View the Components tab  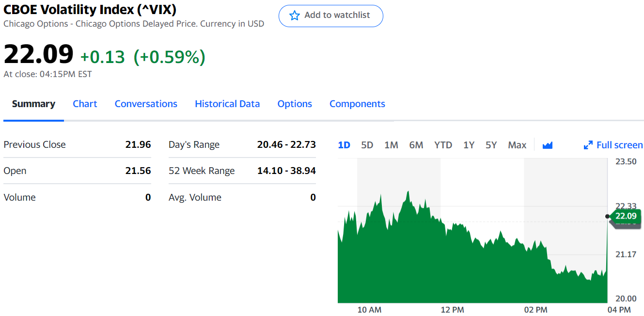[357, 104]
